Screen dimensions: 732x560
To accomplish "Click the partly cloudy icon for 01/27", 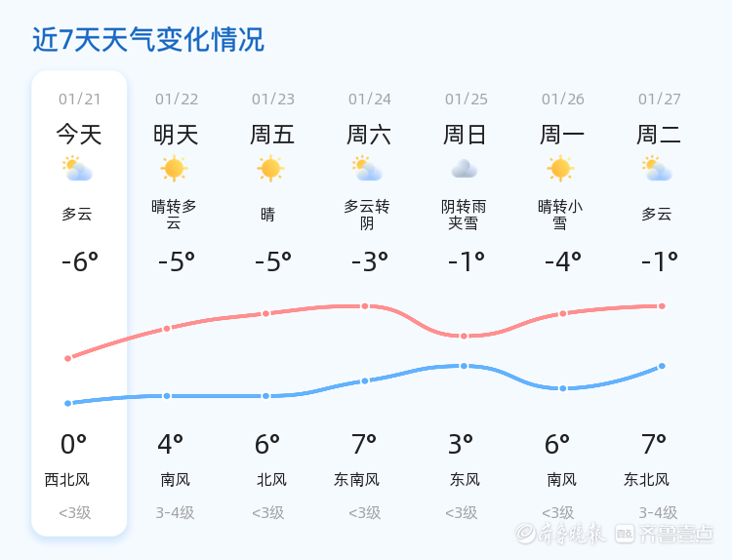I will [658, 169].
